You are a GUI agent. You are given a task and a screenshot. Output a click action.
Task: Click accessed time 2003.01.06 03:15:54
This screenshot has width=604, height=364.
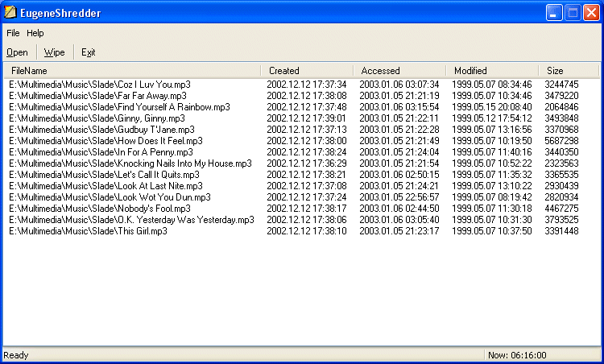coord(399,106)
